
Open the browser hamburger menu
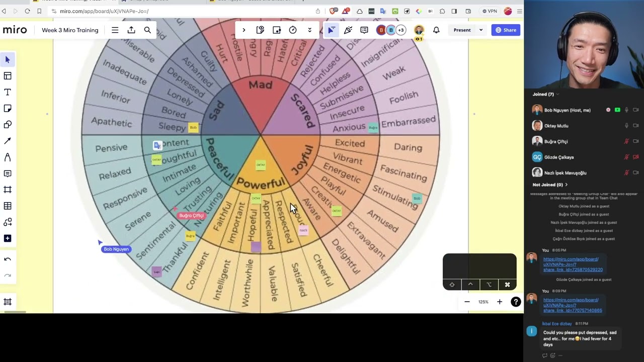point(519,11)
